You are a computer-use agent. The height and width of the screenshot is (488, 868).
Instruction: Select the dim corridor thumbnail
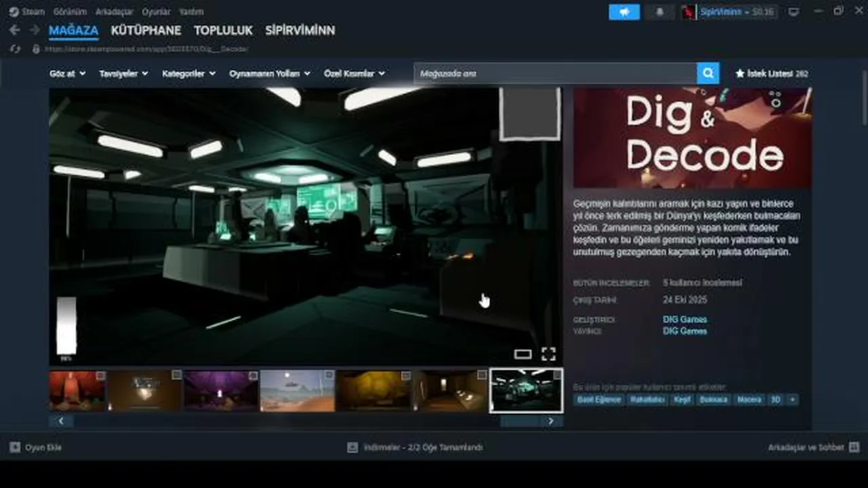point(450,390)
